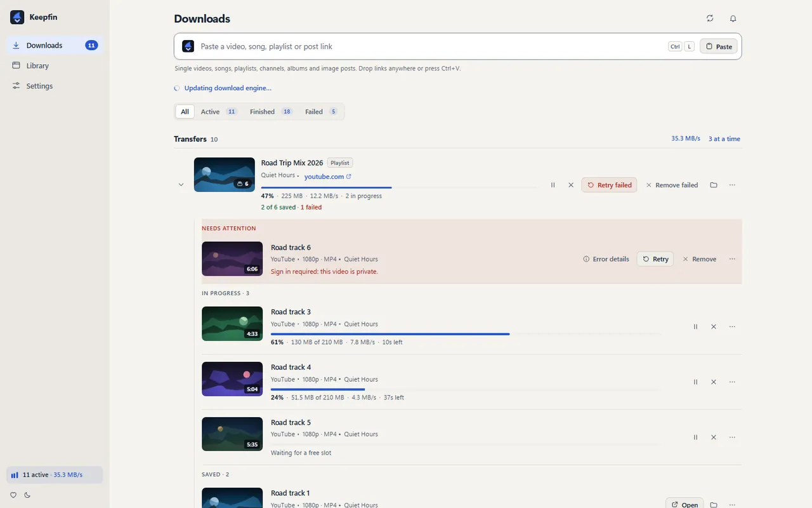Remove Road track 6
Viewport: 812px width, 508px height.
click(x=699, y=259)
